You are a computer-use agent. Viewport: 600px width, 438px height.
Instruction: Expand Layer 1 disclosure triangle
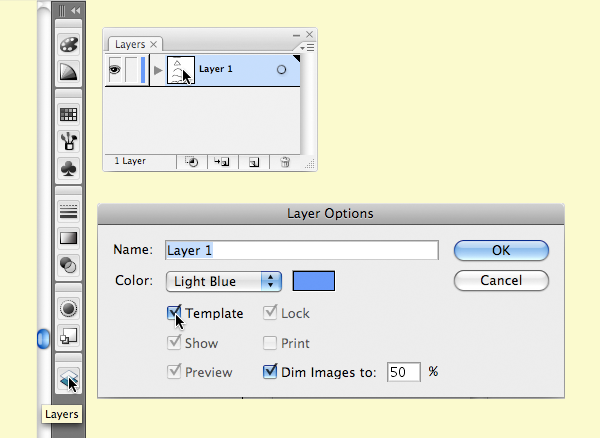click(x=157, y=70)
